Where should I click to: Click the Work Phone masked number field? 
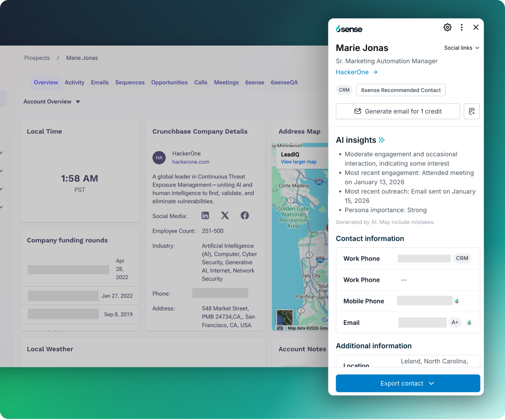tap(424, 258)
